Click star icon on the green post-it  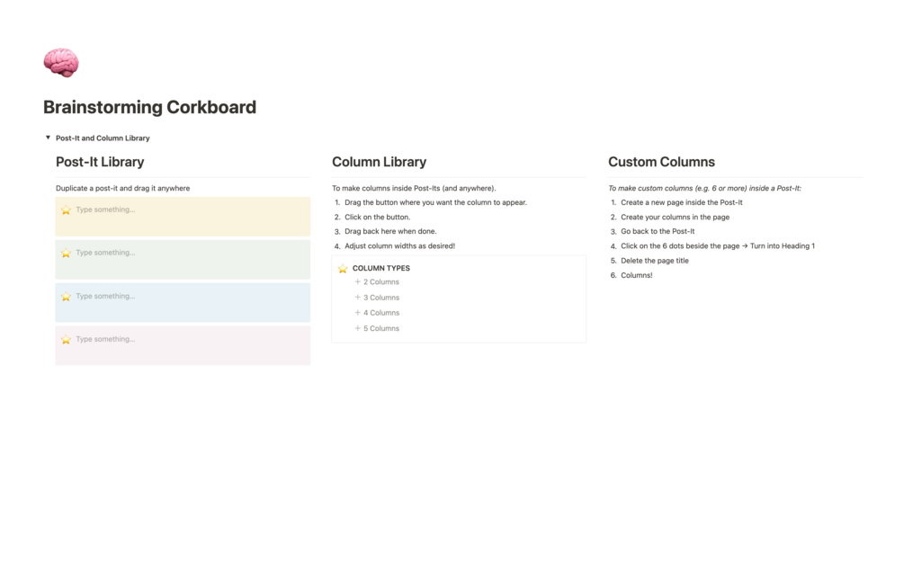pyautogui.click(x=67, y=253)
